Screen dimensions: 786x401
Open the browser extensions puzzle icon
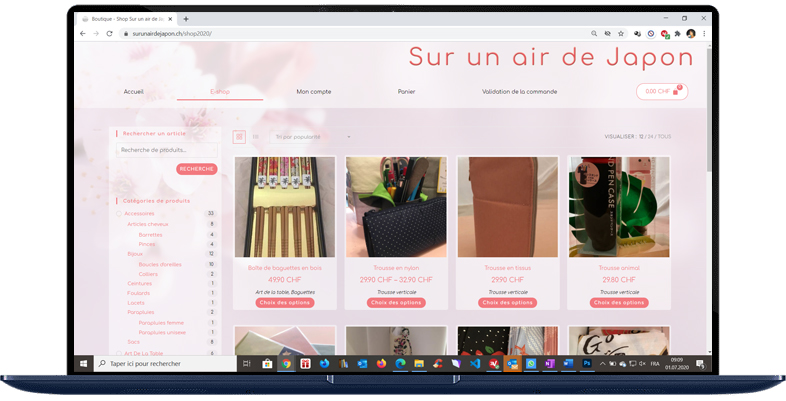[x=677, y=33]
